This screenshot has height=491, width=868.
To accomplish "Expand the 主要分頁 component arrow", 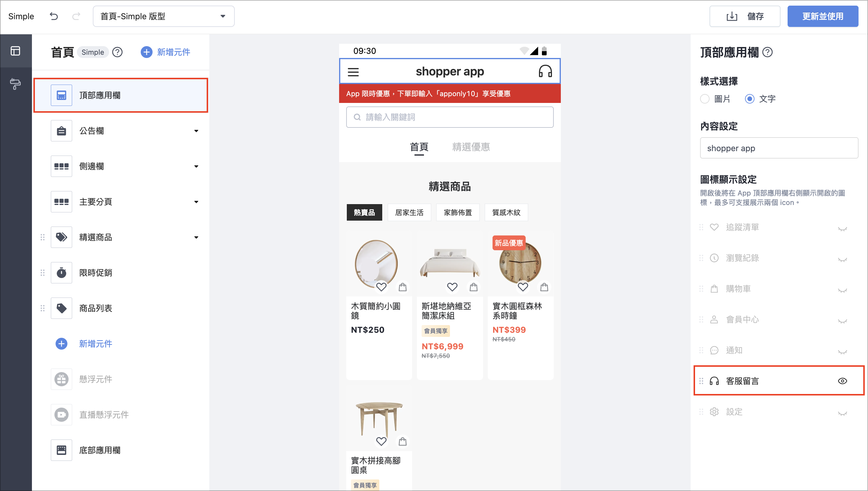I will click(x=196, y=202).
